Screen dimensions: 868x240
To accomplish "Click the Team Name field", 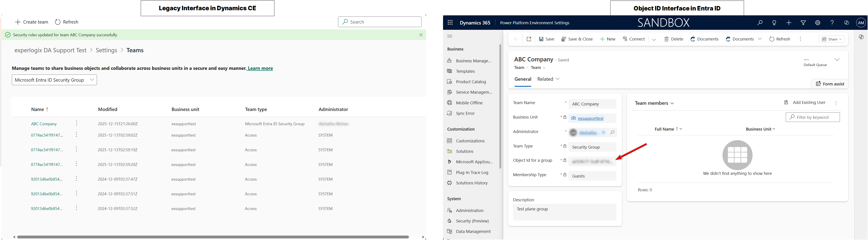I will click(592, 104).
